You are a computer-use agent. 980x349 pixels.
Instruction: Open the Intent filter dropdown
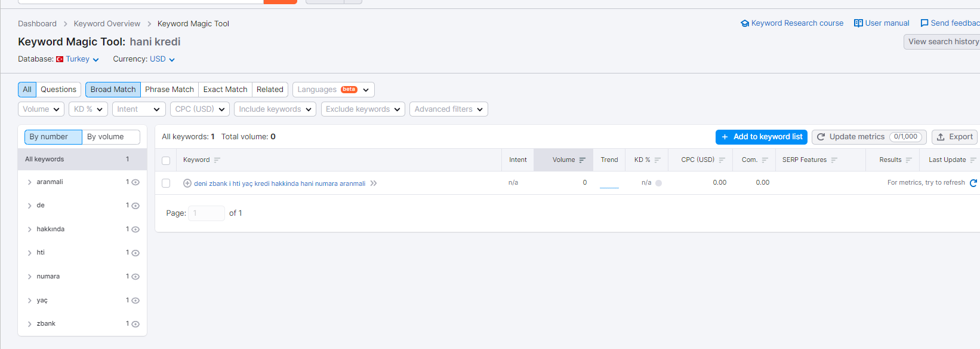tap(139, 109)
